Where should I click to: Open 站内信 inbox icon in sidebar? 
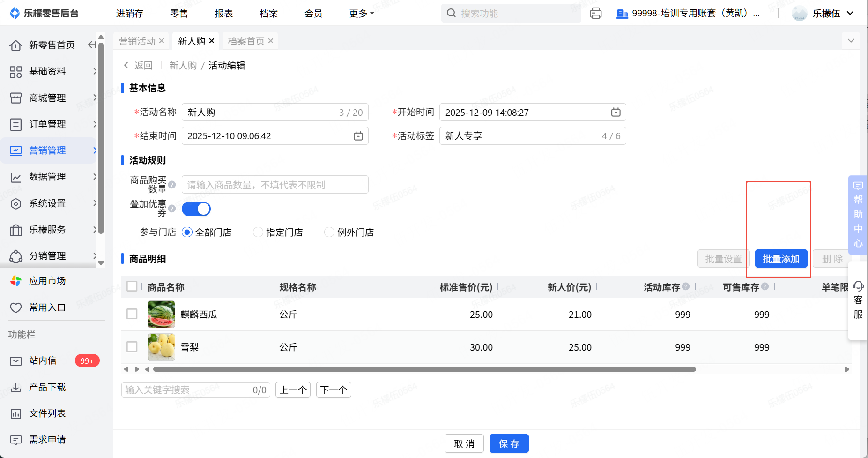[x=16, y=361]
